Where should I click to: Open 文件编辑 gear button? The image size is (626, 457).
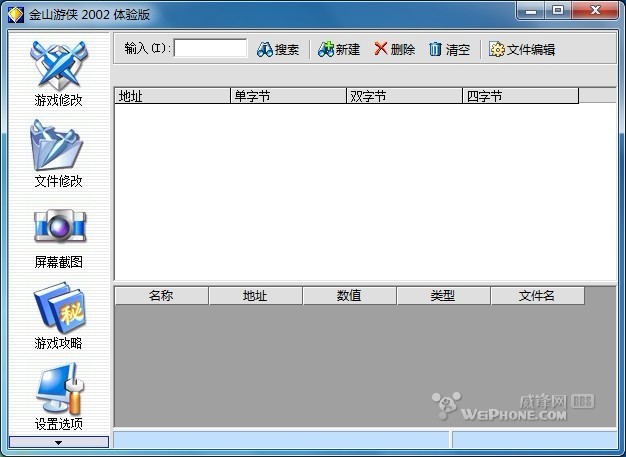[522, 49]
